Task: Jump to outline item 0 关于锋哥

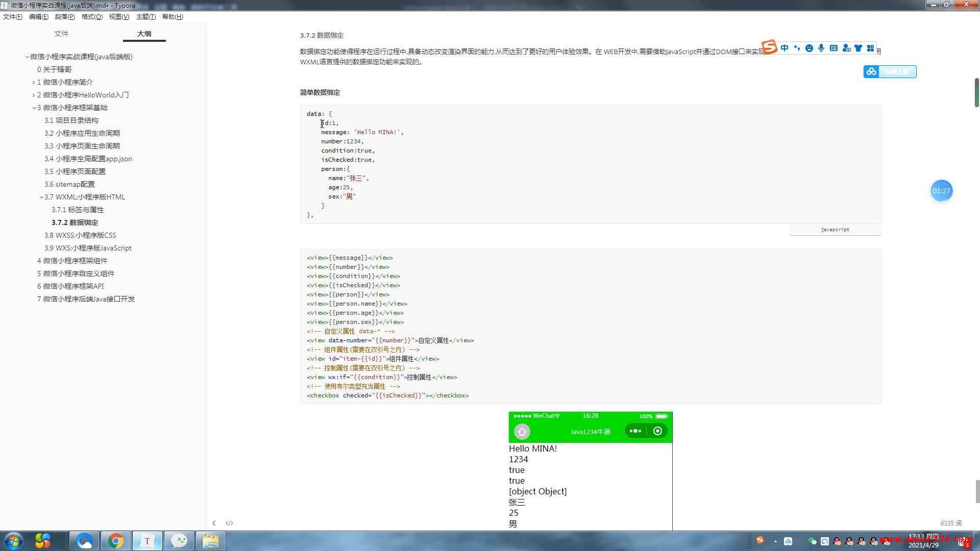Action: pyautogui.click(x=54, y=69)
